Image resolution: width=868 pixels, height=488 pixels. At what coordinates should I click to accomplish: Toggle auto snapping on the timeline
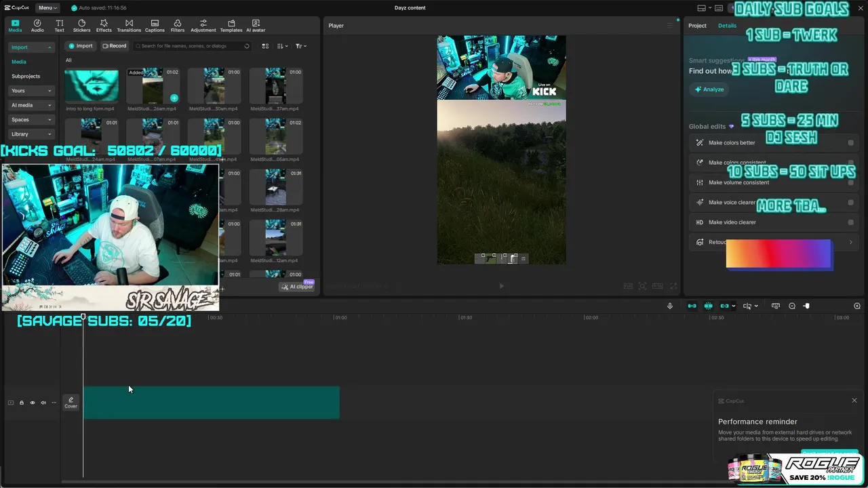point(708,306)
